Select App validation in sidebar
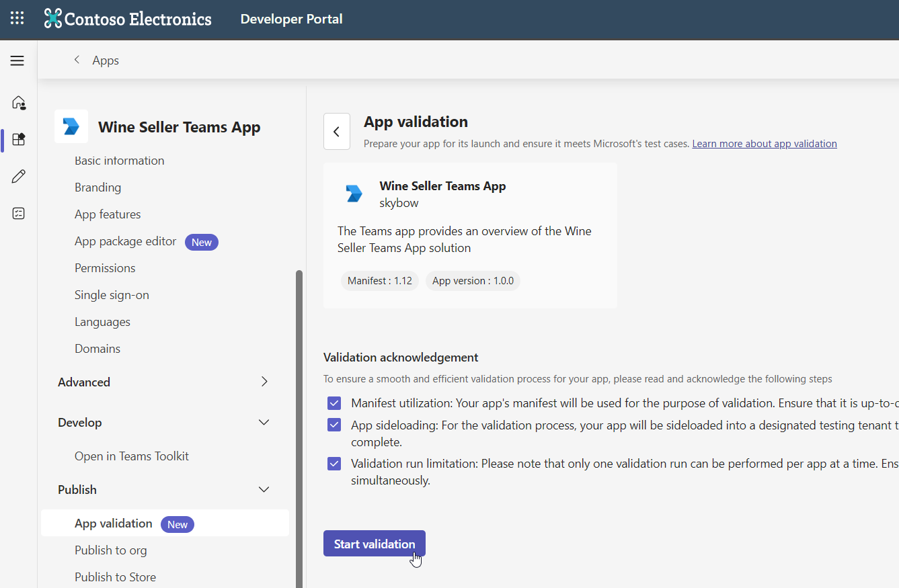Viewport: 899px width, 588px height. [x=165, y=523]
